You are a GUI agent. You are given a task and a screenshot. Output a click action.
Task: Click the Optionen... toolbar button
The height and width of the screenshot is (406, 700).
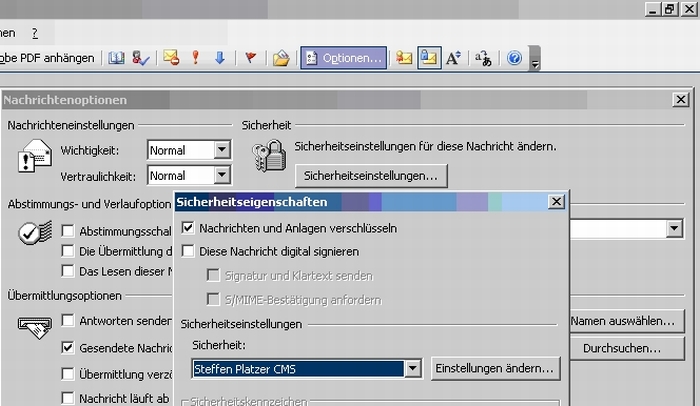point(343,58)
